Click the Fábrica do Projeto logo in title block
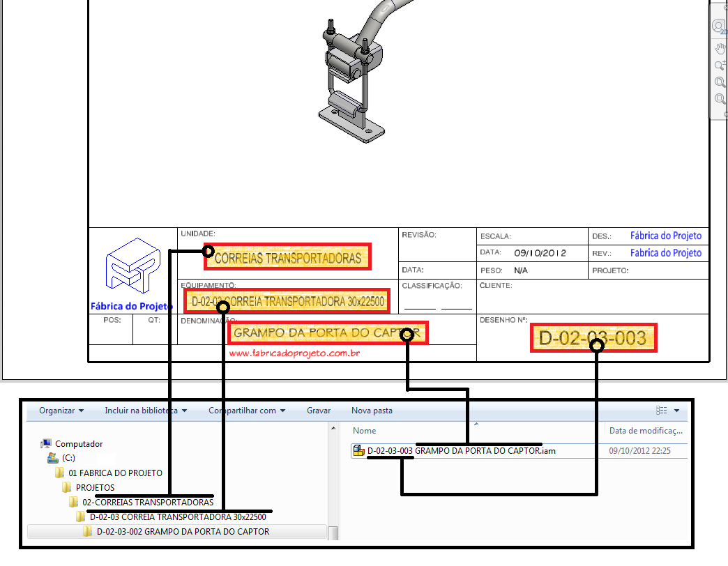 pyautogui.click(x=132, y=268)
